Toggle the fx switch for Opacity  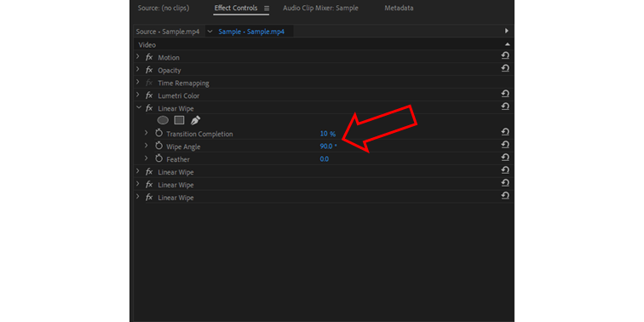(149, 70)
